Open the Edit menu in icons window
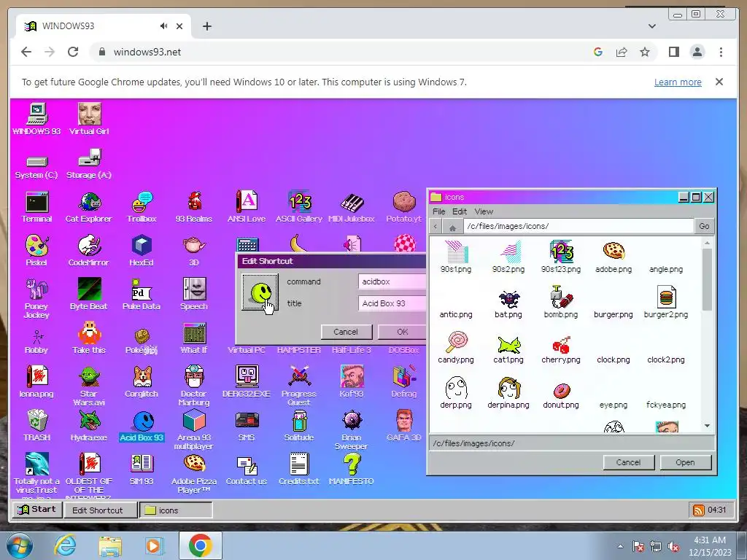747x560 pixels. point(460,211)
